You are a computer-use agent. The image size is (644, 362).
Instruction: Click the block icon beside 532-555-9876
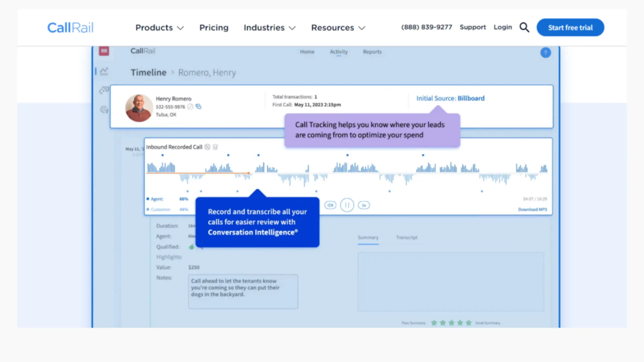(190, 107)
